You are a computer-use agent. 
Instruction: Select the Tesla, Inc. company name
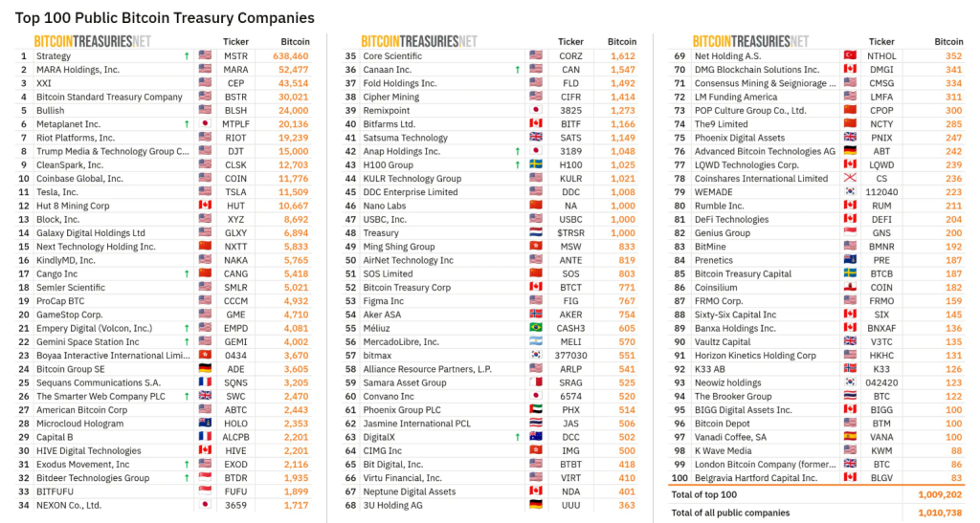[56, 192]
